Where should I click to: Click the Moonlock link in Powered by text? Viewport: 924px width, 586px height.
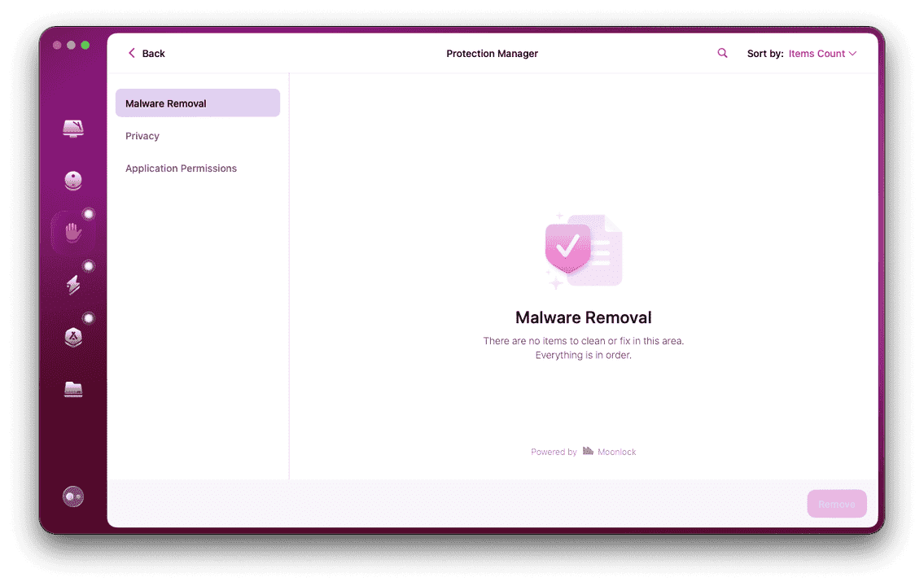616,451
